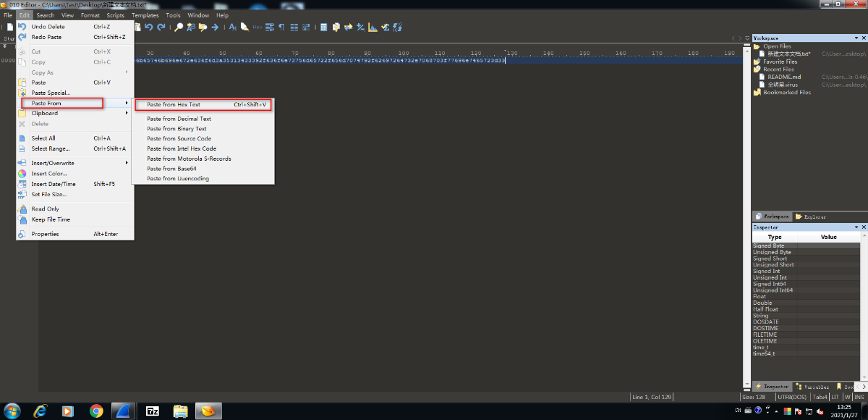
Task: Open the Search menu
Action: 45,15
